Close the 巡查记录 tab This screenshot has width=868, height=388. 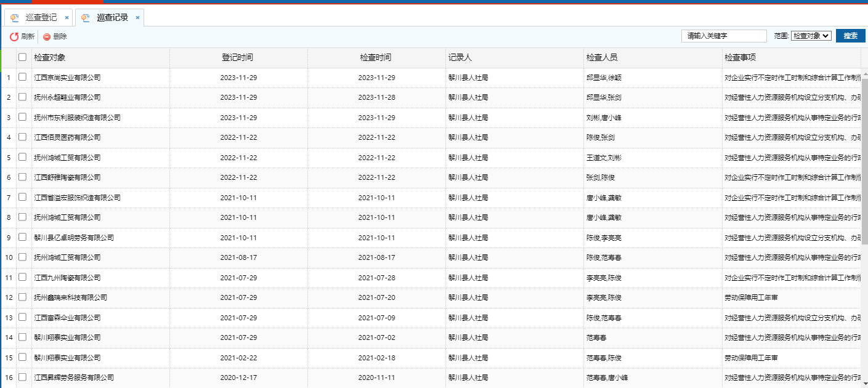[137, 18]
